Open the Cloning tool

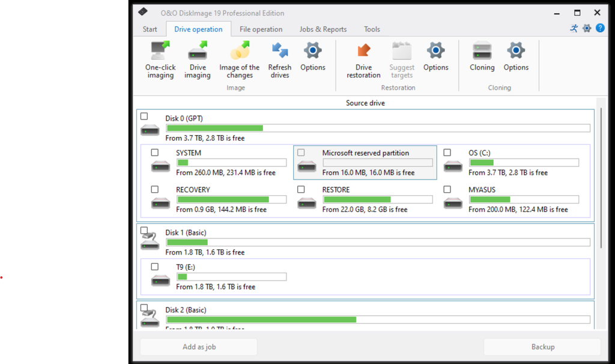point(482,59)
